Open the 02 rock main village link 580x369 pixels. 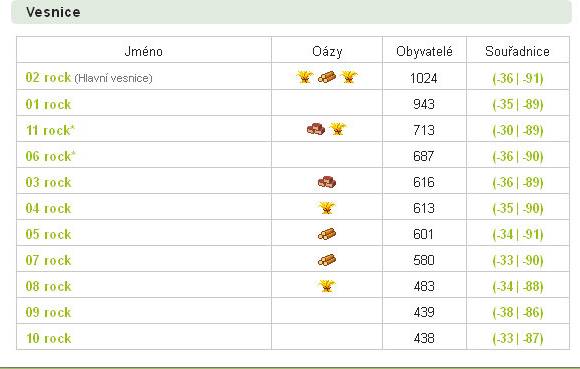(48, 78)
